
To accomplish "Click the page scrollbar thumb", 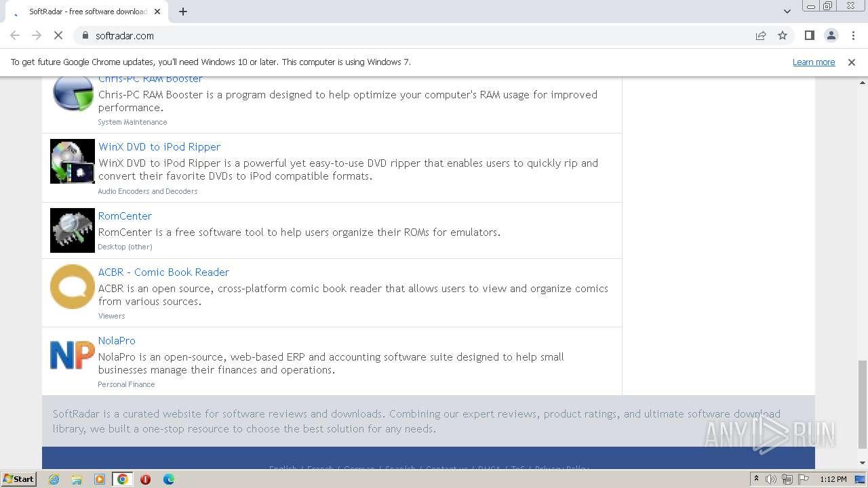I will pos(862,404).
